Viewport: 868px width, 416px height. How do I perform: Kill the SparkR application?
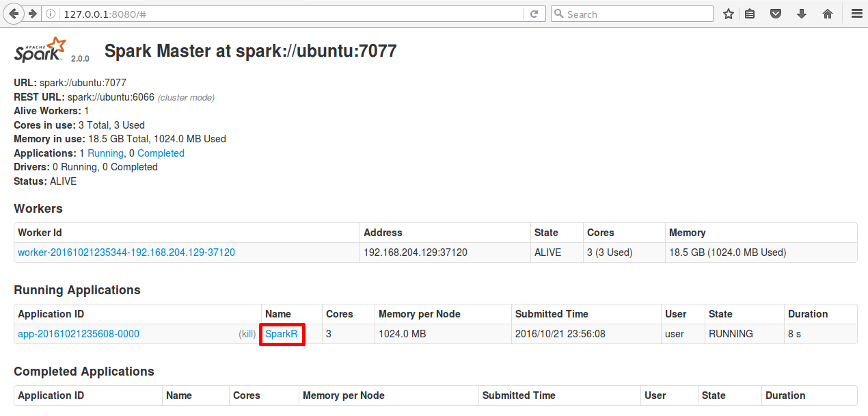coord(247,334)
